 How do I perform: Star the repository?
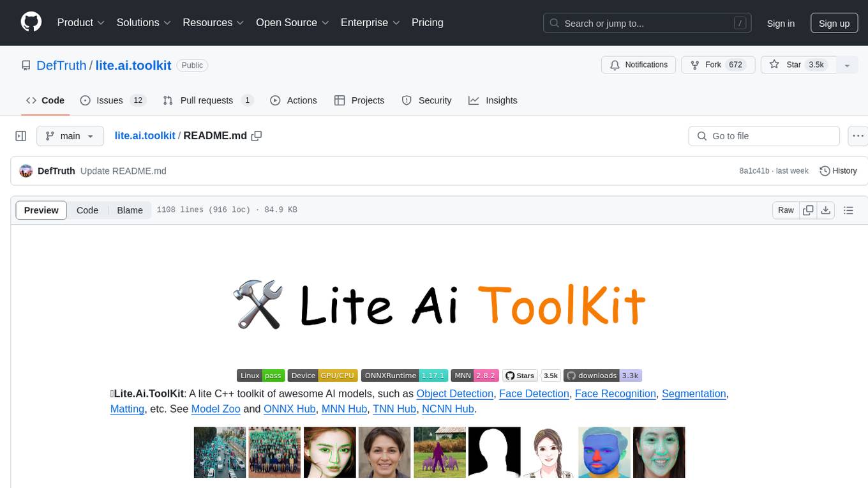pos(798,65)
